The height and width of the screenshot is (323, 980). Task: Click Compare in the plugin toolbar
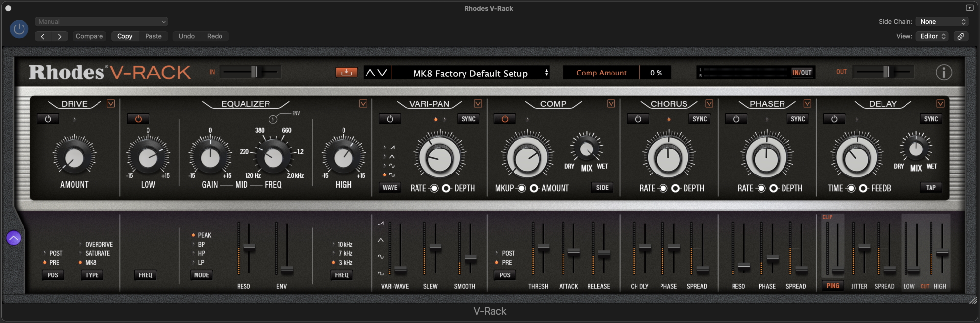pos(89,36)
